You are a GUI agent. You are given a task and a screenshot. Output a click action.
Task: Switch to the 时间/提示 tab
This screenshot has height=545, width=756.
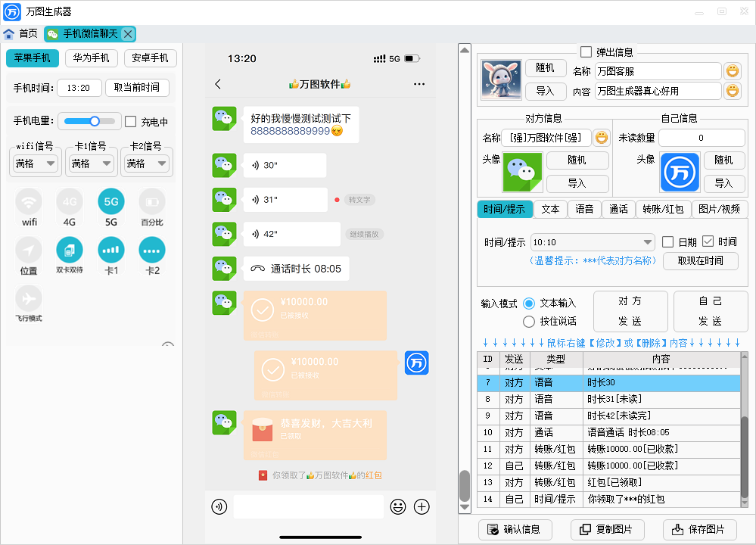504,210
